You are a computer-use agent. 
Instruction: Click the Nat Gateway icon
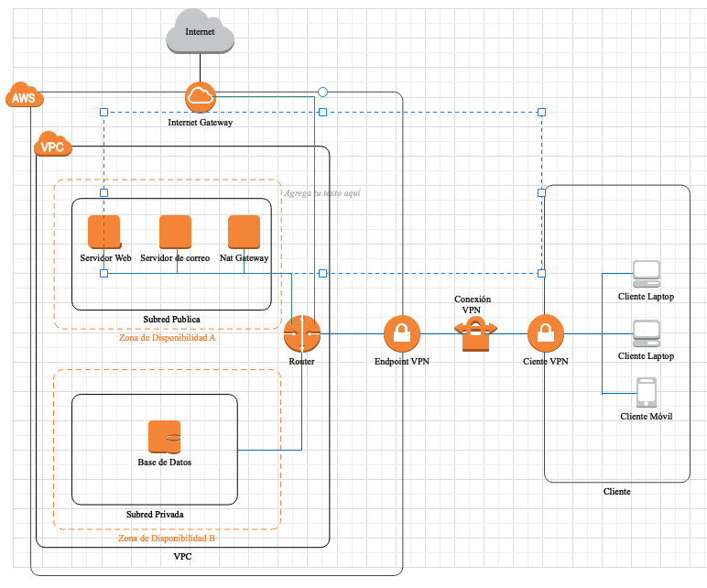244,232
